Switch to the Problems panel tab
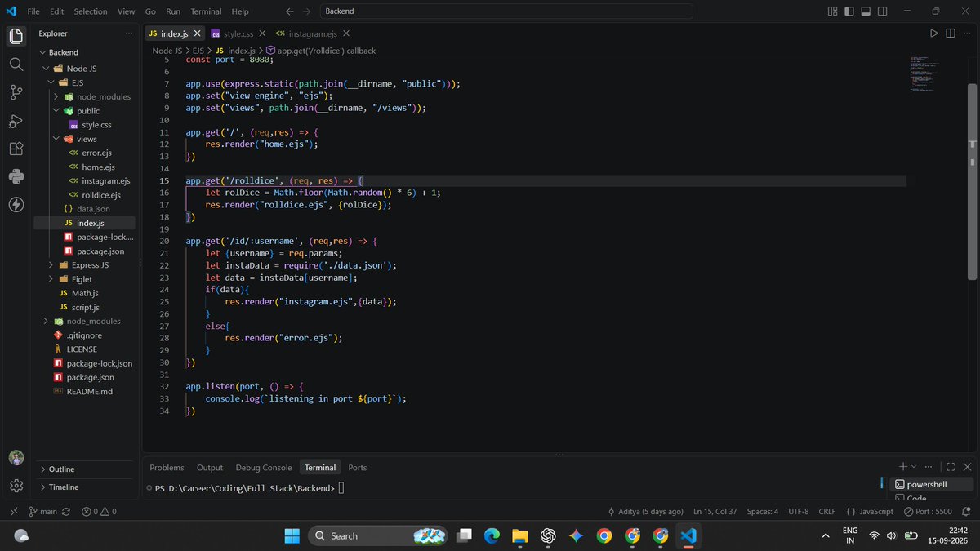This screenshot has height=551, width=980. click(x=167, y=468)
